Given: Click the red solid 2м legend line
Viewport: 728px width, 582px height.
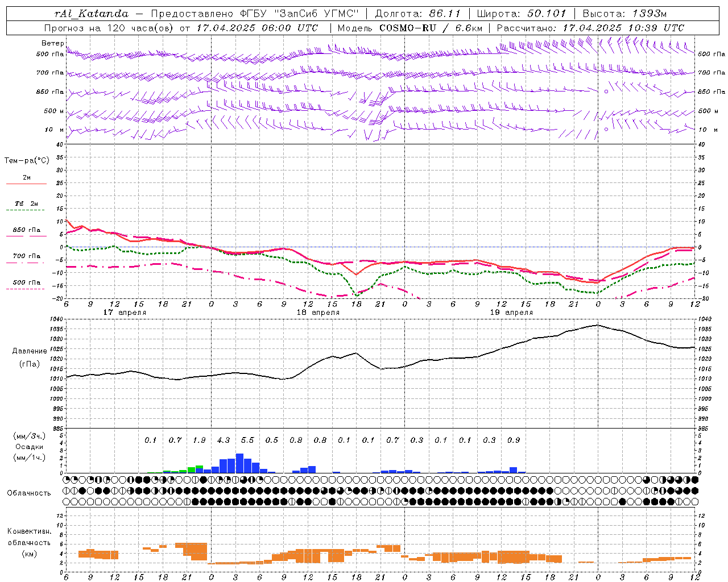Looking at the screenshot, I should coord(26,184).
